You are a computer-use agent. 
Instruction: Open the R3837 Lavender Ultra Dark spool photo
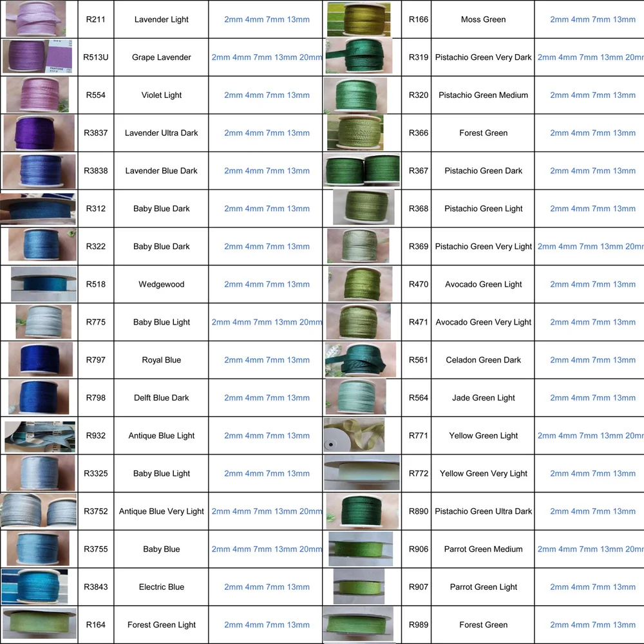coord(39,133)
